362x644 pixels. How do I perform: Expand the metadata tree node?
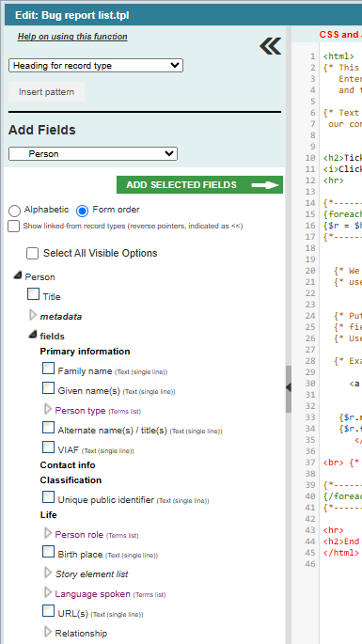pyautogui.click(x=33, y=316)
